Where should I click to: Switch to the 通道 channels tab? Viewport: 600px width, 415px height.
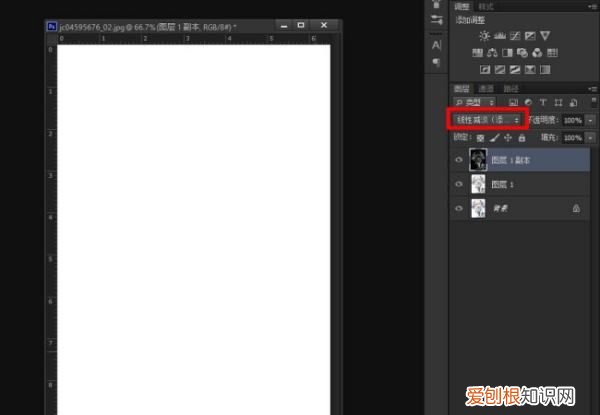point(488,88)
